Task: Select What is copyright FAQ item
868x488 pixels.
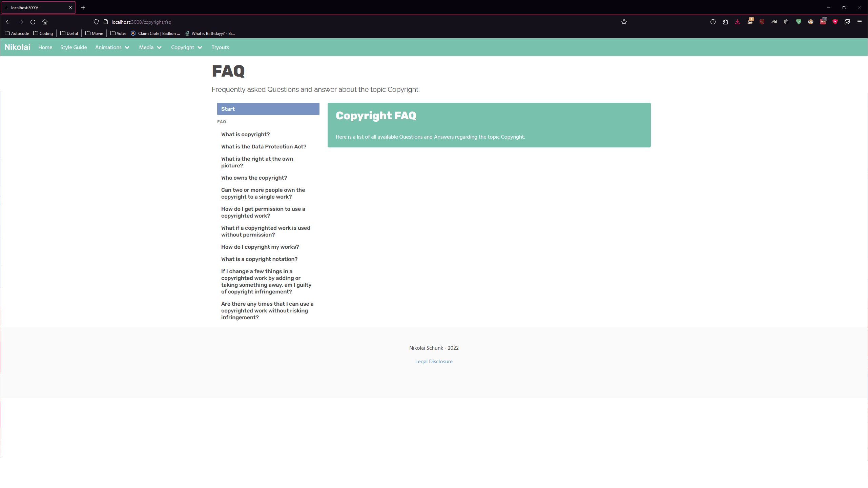Action: (246, 134)
